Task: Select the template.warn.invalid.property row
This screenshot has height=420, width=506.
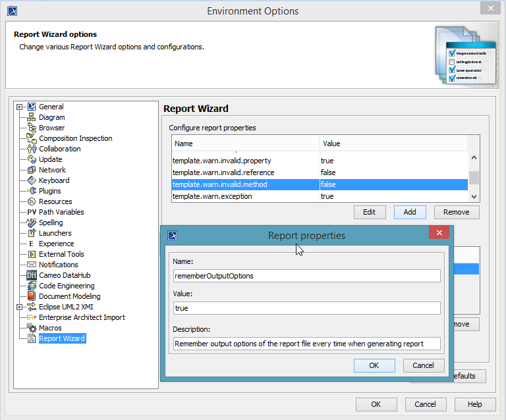Action: click(x=221, y=161)
